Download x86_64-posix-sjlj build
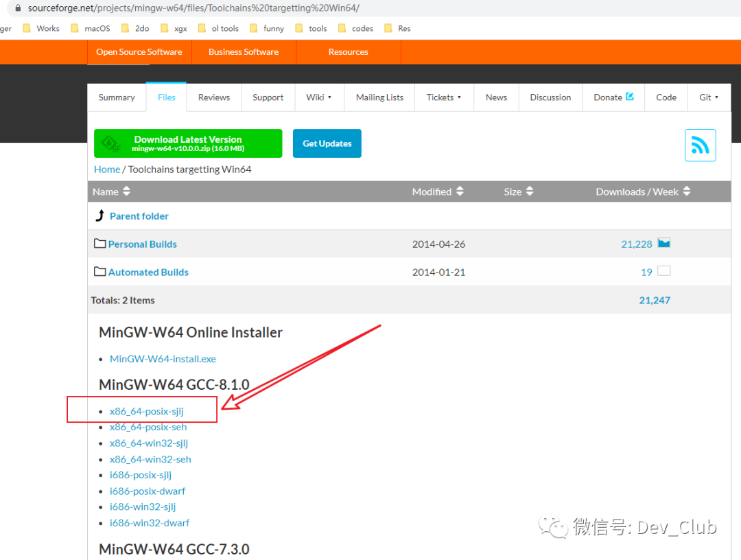Viewport: 741px width, 560px height. pos(147,411)
